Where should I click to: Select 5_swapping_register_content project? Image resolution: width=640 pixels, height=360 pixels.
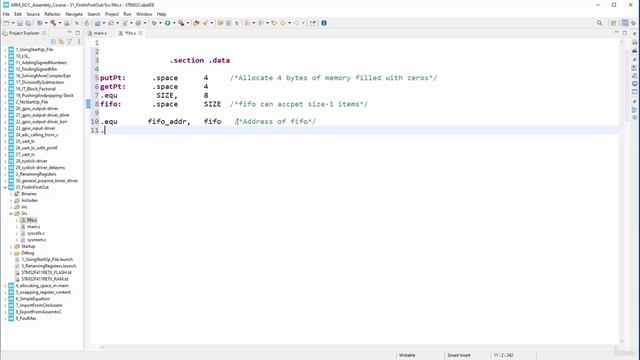(43, 292)
